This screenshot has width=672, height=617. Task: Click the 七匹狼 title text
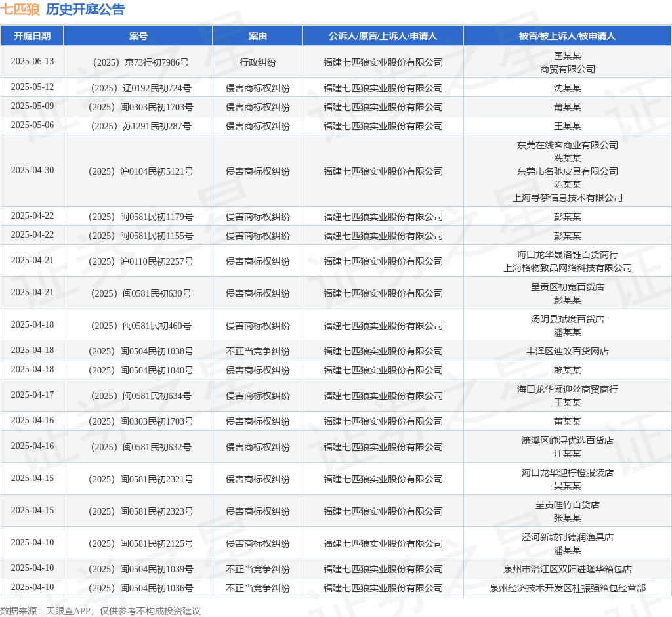20,9
